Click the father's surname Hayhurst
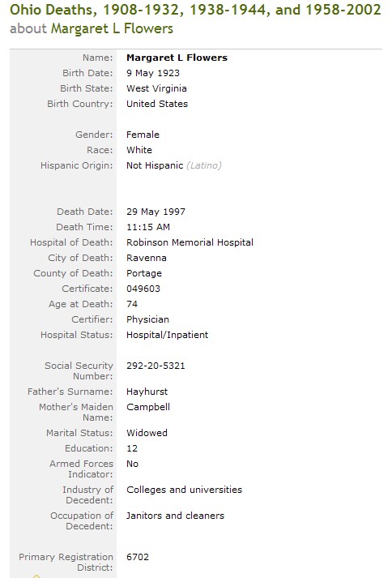 tap(147, 392)
